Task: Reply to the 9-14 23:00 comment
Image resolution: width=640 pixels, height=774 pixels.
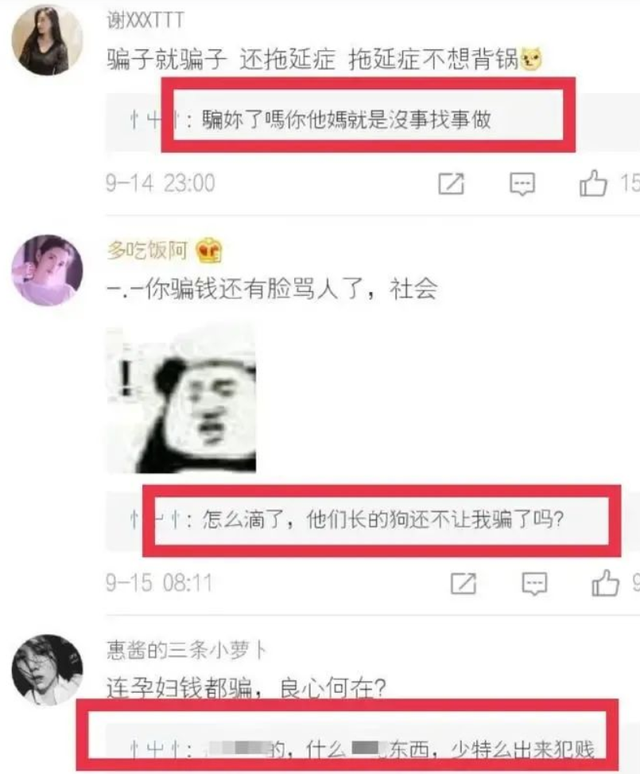Action: coord(522,184)
